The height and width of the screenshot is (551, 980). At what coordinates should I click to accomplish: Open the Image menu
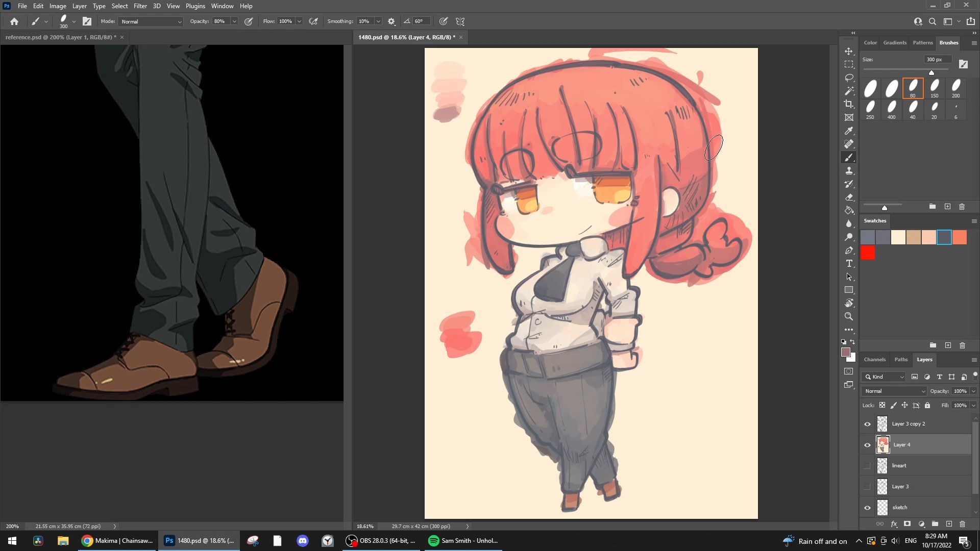point(58,6)
